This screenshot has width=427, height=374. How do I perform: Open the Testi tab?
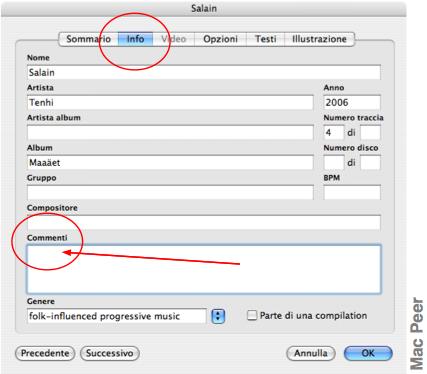266,39
